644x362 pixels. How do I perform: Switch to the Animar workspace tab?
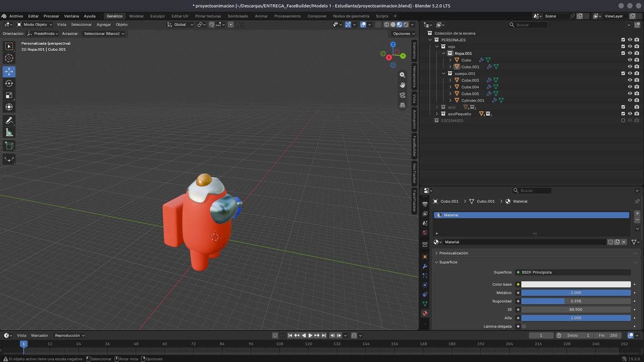pos(261,16)
